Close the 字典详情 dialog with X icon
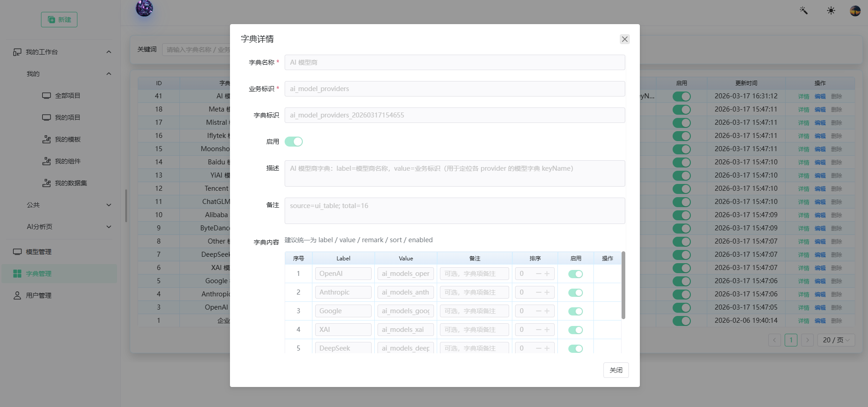This screenshot has height=407, width=868. [625, 39]
